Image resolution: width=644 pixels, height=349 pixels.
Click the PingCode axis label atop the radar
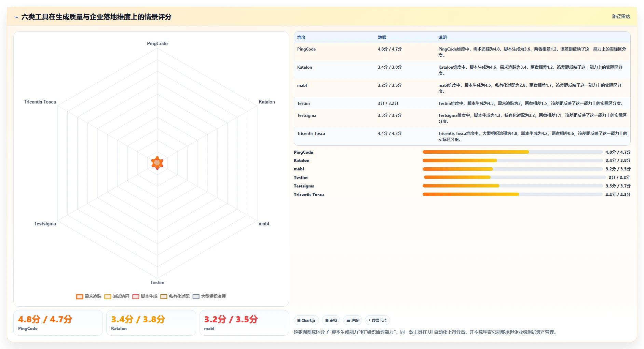[157, 43]
